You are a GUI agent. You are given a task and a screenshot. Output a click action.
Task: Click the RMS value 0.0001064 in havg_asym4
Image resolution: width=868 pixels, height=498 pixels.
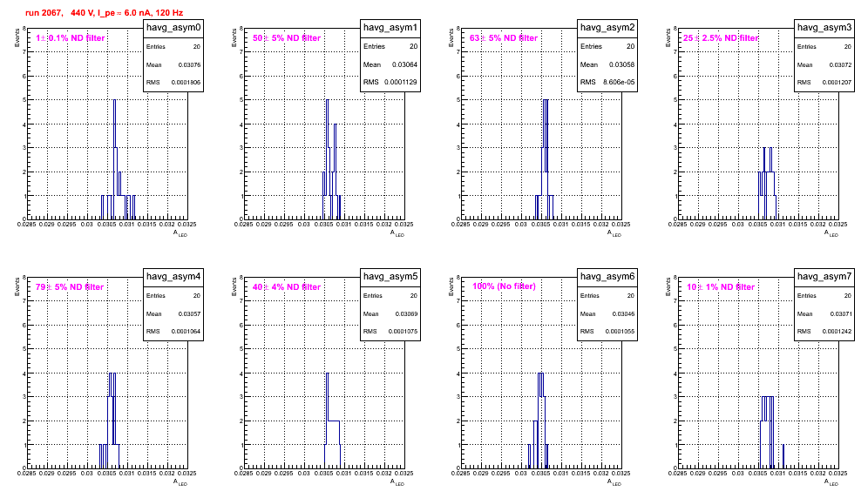(x=186, y=332)
